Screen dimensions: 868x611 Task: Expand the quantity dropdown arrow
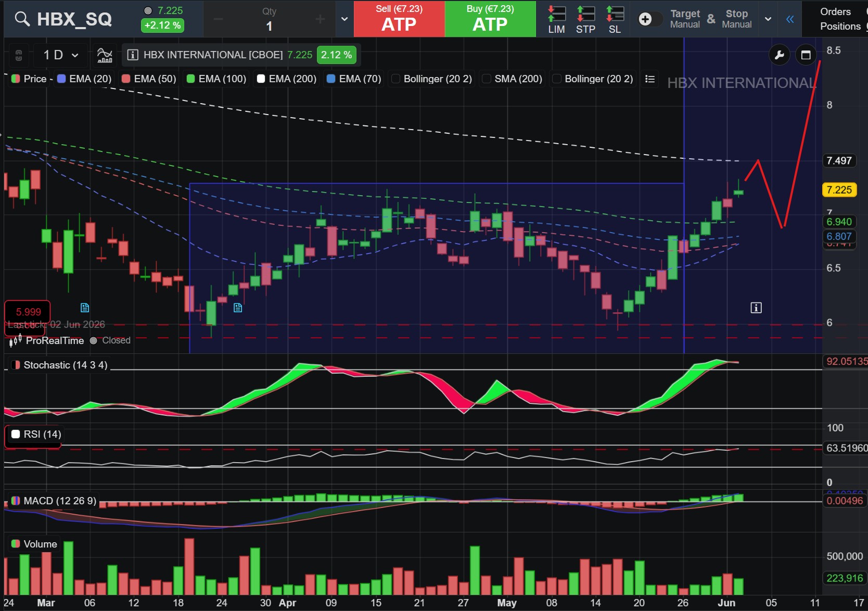pos(344,19)
